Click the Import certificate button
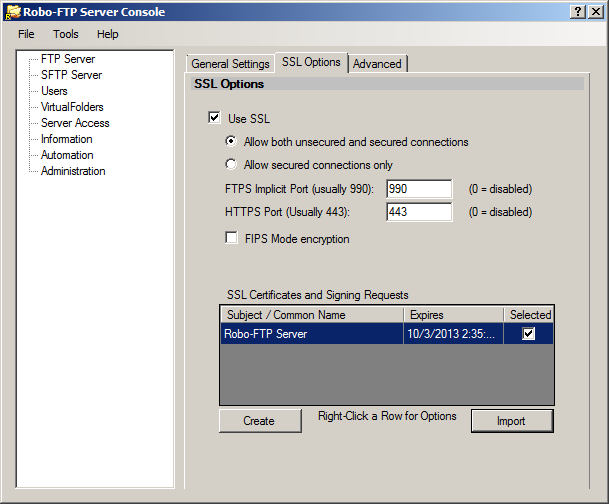This screenshot has height=504, width=609. click(x=512, y=421)
